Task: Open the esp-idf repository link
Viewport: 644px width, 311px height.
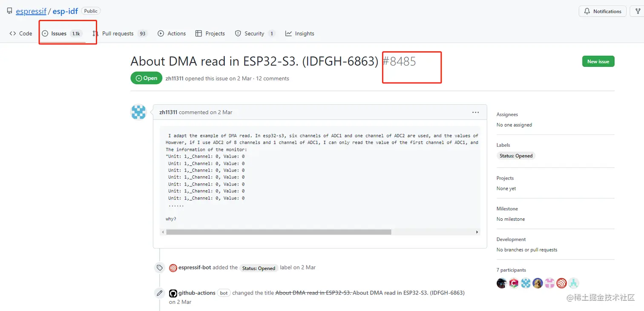Action: coord(65,11)
